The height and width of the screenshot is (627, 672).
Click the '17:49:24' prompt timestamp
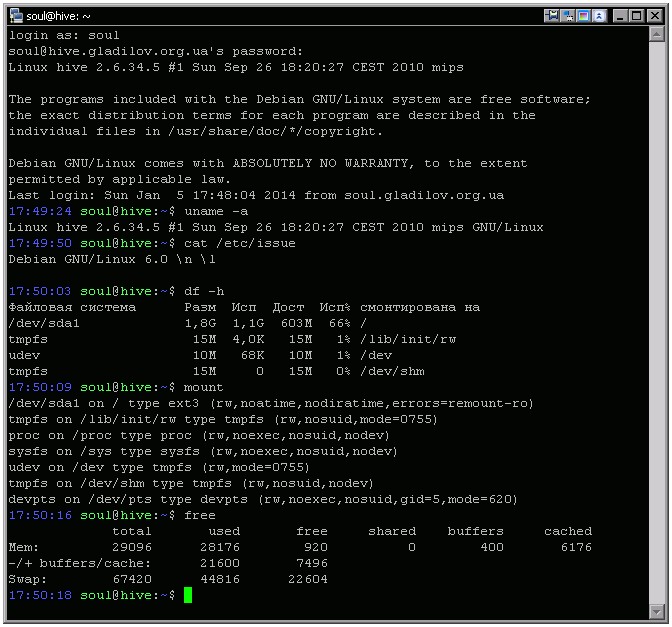[x=40, y=211]
